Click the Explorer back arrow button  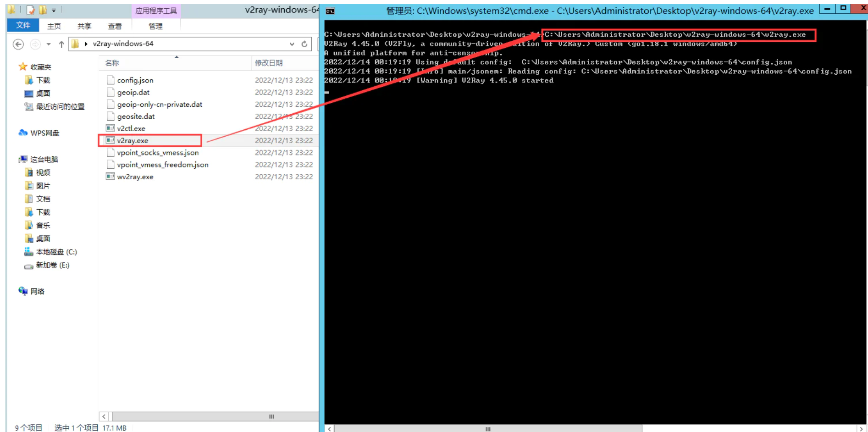click(18, 44)
